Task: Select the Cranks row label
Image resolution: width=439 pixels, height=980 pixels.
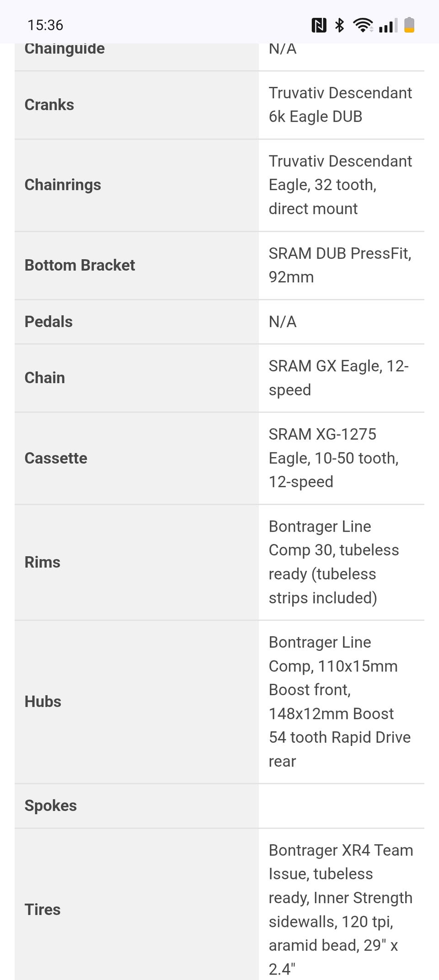Action: click(49, 105)
